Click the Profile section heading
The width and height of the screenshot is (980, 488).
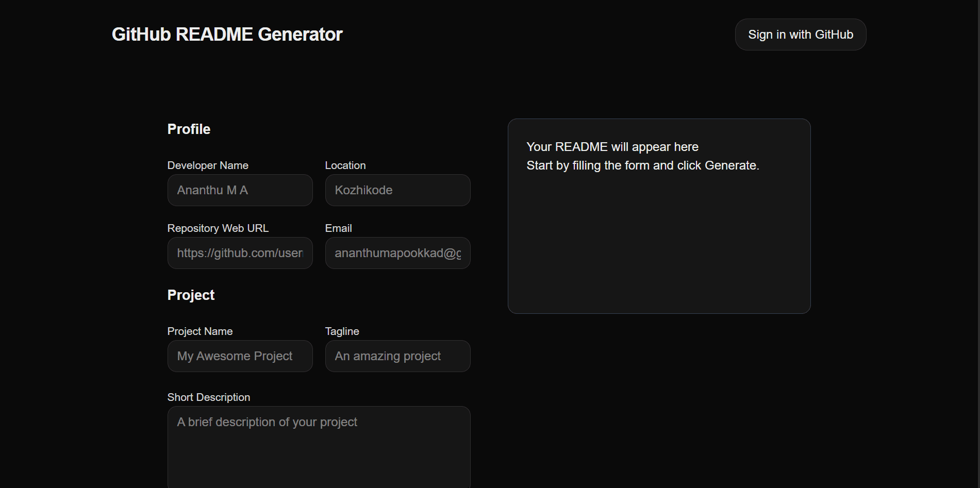click(189, 129)
